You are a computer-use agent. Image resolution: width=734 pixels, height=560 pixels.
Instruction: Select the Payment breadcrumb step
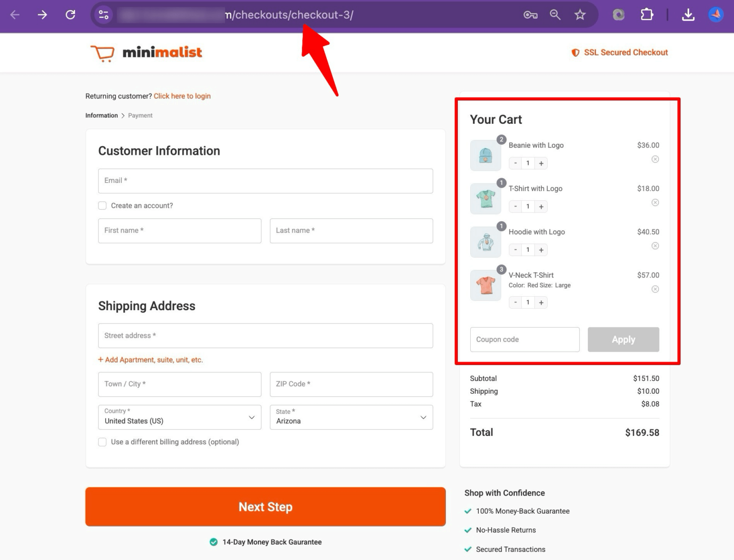pos(140,115)
